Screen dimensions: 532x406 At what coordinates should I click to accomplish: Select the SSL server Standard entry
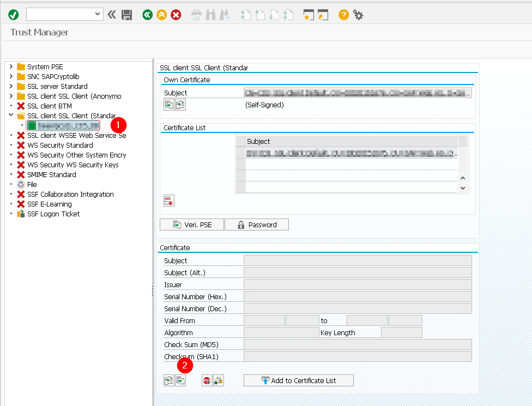click(x=57, y=87)
